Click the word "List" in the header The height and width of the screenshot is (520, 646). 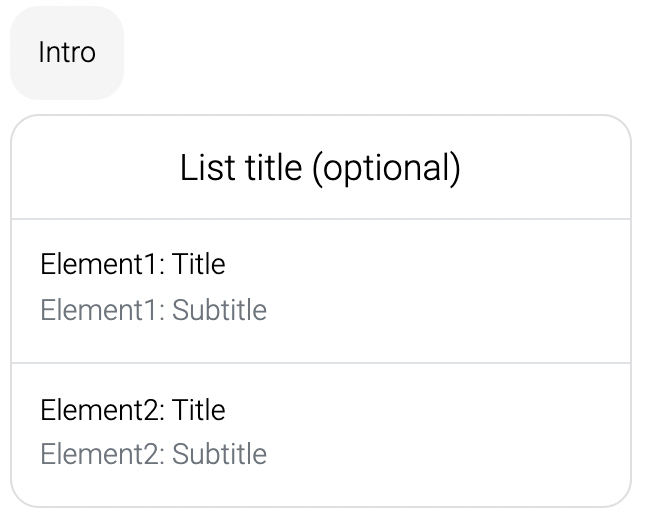point(207,167)
